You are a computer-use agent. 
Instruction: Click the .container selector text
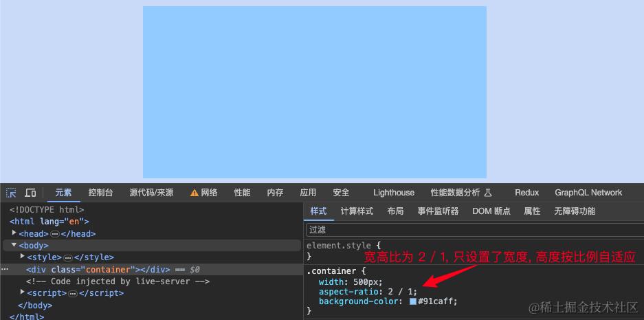[x=331, y=271]
